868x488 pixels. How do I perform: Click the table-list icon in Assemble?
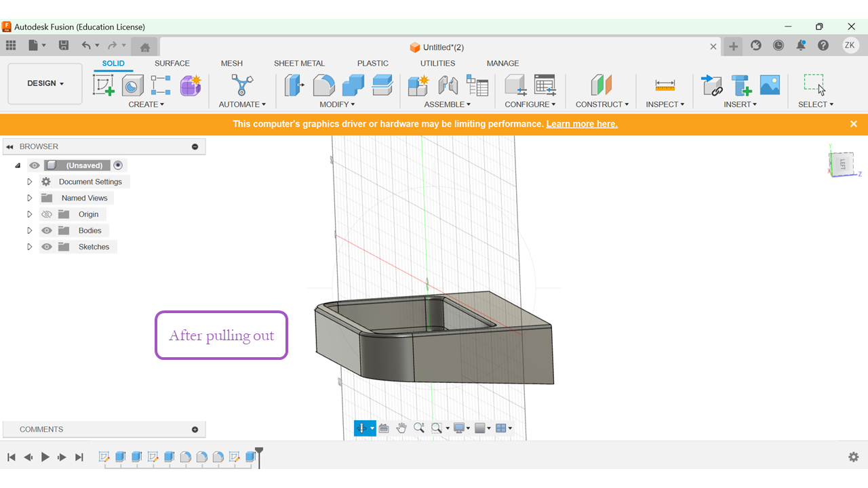[477, 85]
